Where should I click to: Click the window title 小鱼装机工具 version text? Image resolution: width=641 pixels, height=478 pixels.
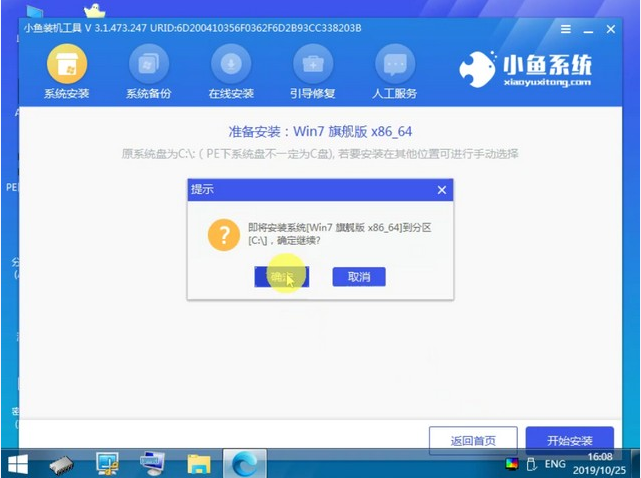click(192, 28)
